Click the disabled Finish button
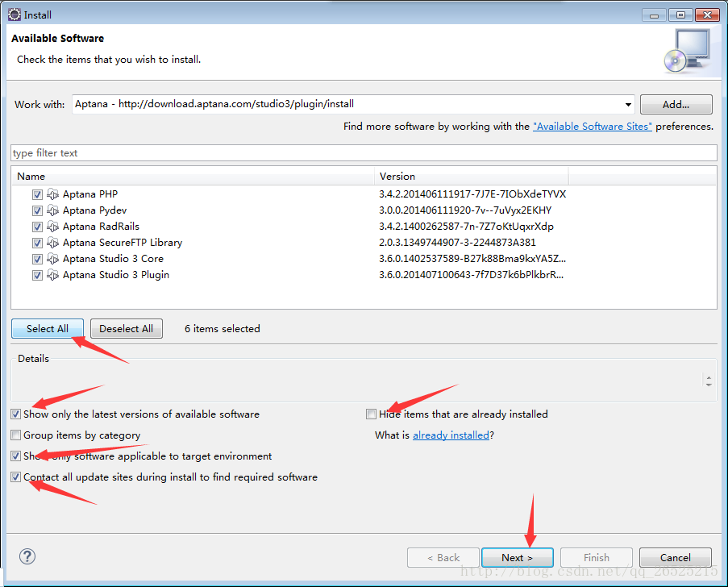The height and width of the screenshot is (587, 728). [x=597, y=557]
